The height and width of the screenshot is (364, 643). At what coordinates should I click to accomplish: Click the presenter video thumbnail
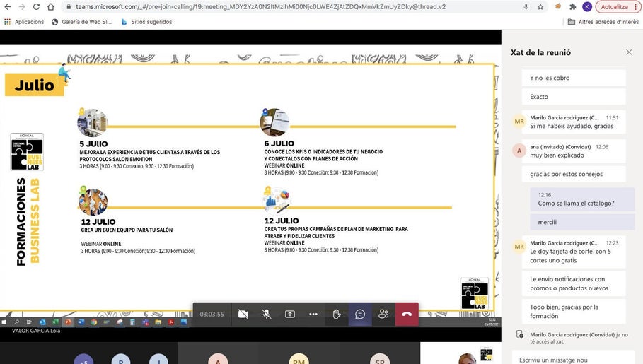pos(461,353)
